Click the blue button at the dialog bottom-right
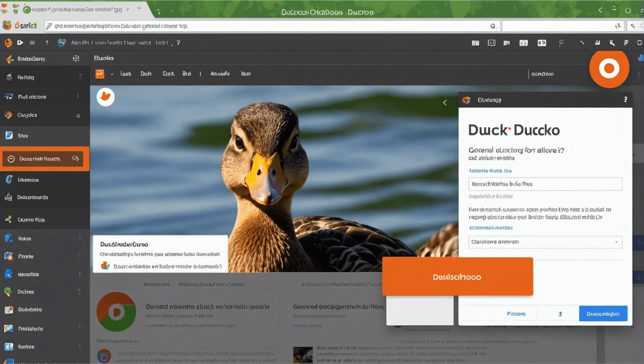Image resolution: width=644 pixels, height=364 pixels. (x=603, y=314)
